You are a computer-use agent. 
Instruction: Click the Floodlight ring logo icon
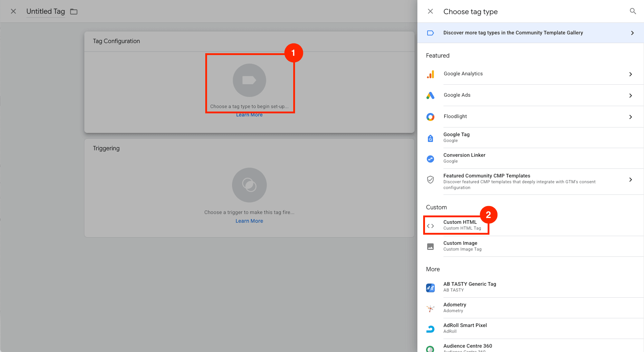point(430,117)
